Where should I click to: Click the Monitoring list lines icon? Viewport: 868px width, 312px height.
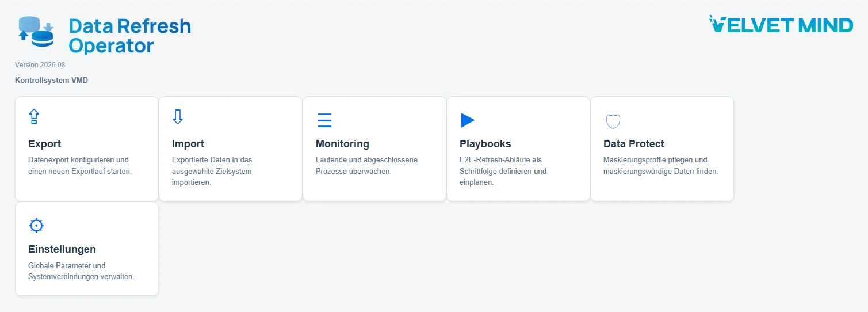pos(324,120)
